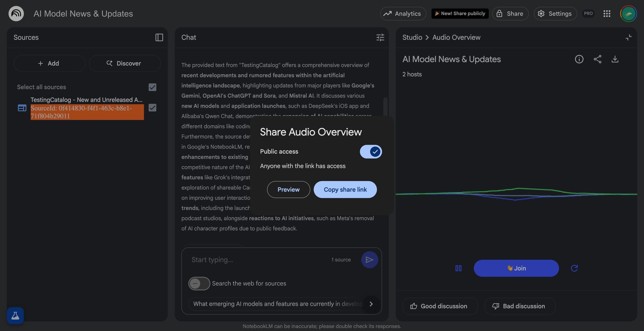644x331 pixels.
Task: Click the chat scrollbar thumb
Action: click(385, 107)
